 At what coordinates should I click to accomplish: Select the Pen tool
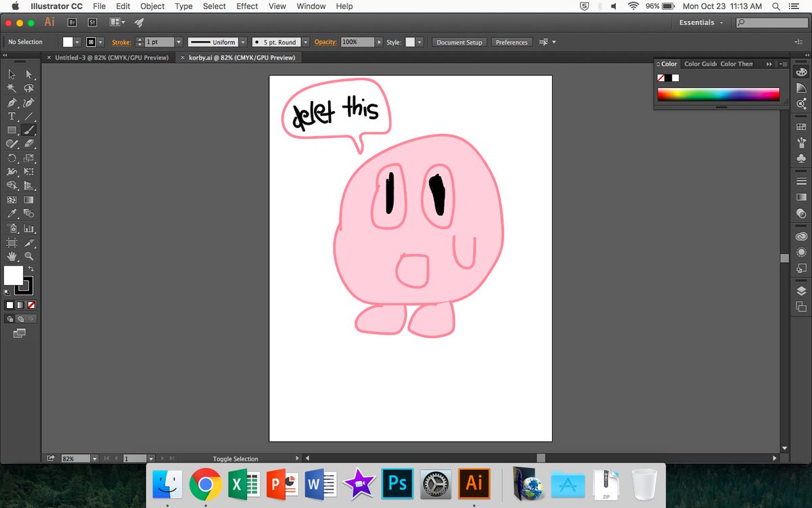point(12,103)
